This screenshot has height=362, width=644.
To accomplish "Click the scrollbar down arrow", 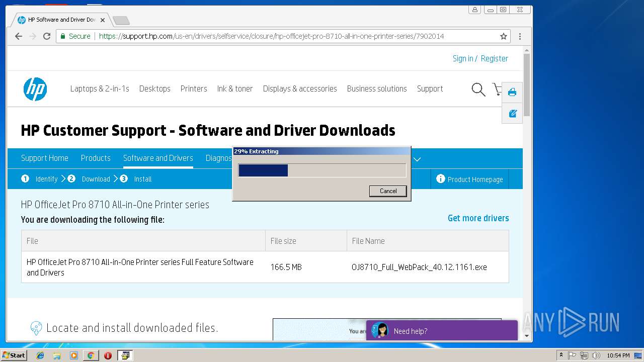I will click(x=527, y=336).
